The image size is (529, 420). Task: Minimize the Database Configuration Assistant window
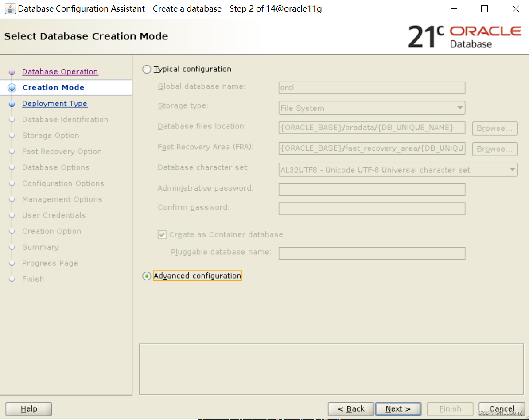[454, 9]
